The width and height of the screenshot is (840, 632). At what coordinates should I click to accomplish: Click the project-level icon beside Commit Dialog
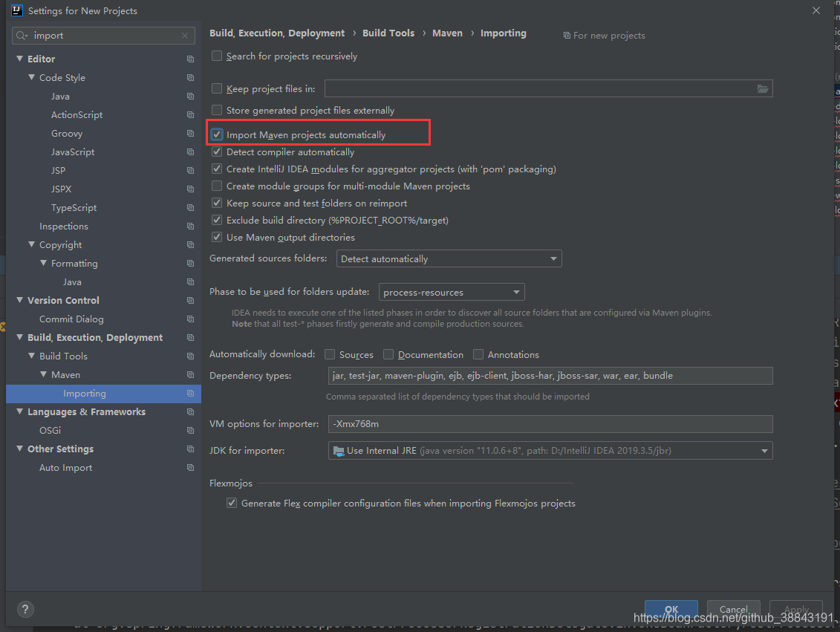pos(190,319)
